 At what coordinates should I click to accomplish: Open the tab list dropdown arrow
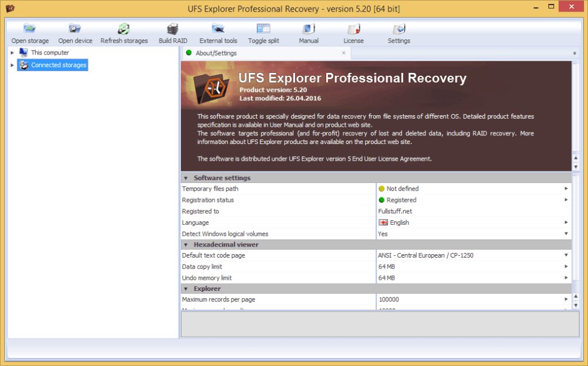tap(574, 53)
